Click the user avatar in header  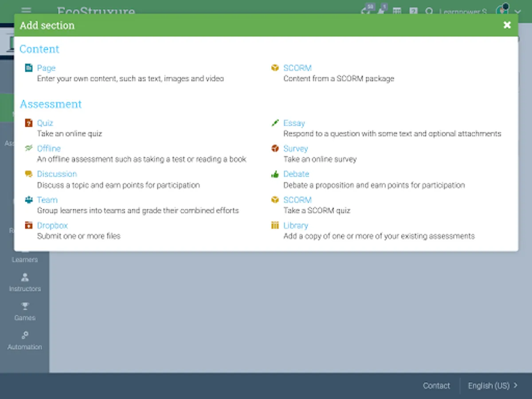point(502,9)
